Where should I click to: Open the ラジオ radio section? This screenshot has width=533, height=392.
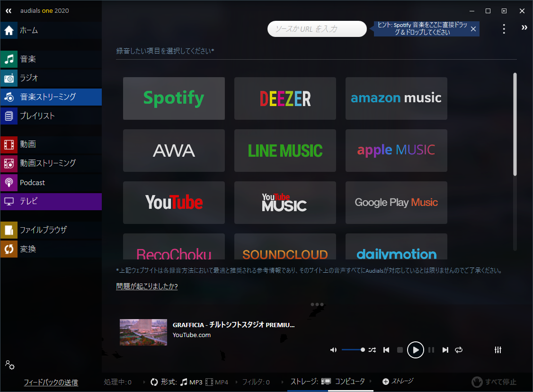point(51,78)
